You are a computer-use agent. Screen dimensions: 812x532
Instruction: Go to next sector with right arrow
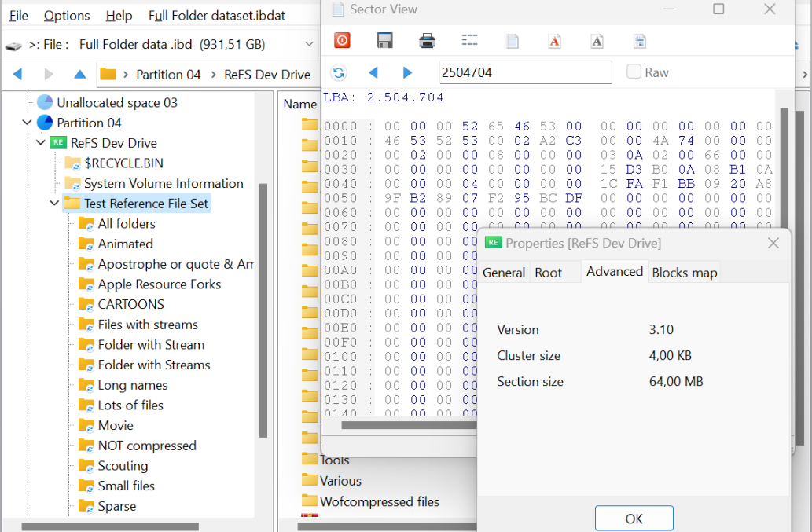(x=407, y=72)
